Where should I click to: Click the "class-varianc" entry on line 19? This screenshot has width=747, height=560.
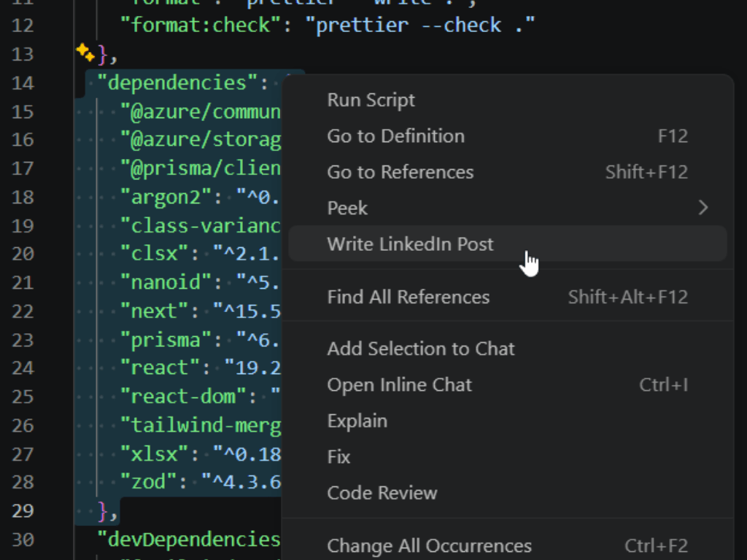point(201,225)
